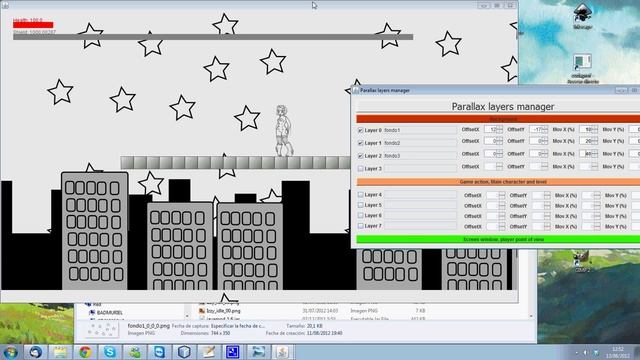Click the empty Layer 3 name field
This screenshot has height=360, width=640.
[x=420, y=168]
